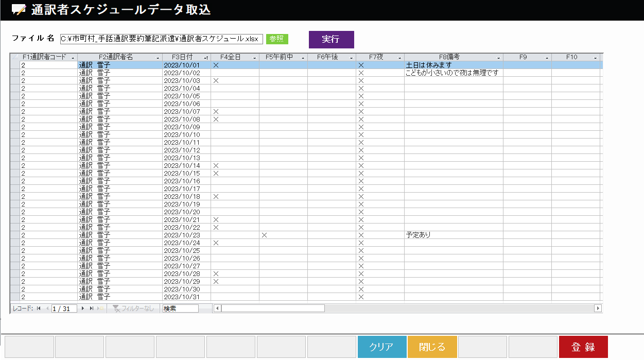Click remark cell こどもが小さいので夜は無理です
The width and height of the screenshot is (644, 360).
454,73
